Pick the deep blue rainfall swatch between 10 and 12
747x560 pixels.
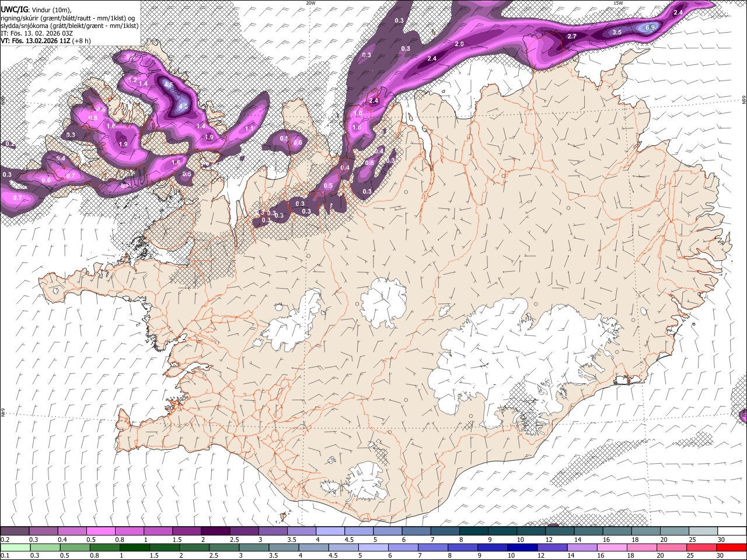(522, 548)
